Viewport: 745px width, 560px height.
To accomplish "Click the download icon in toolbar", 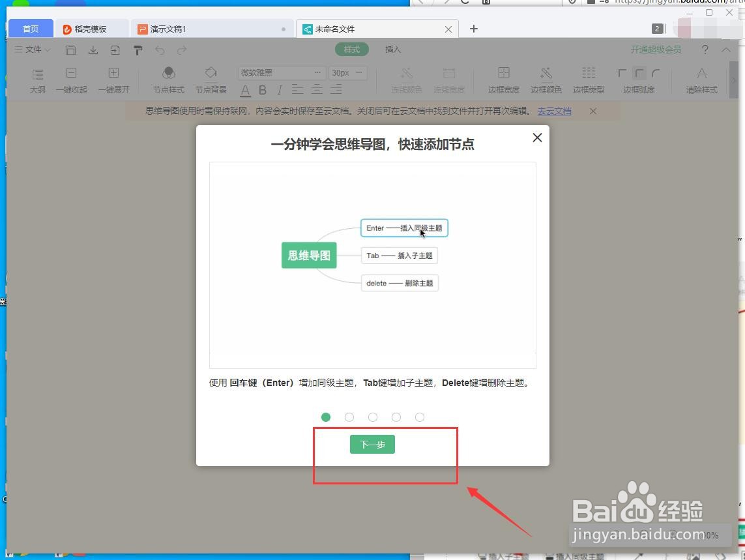I will click(93, 50).
